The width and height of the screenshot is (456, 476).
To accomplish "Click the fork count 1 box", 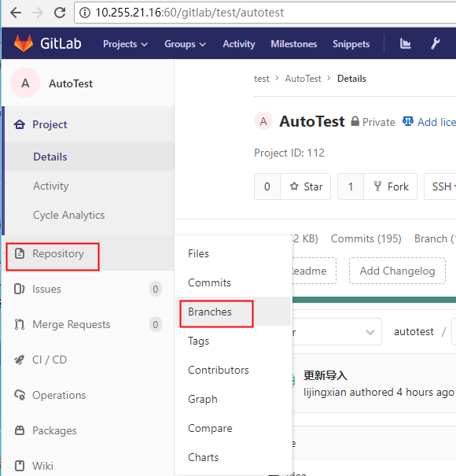I will [x=351, y=186].
